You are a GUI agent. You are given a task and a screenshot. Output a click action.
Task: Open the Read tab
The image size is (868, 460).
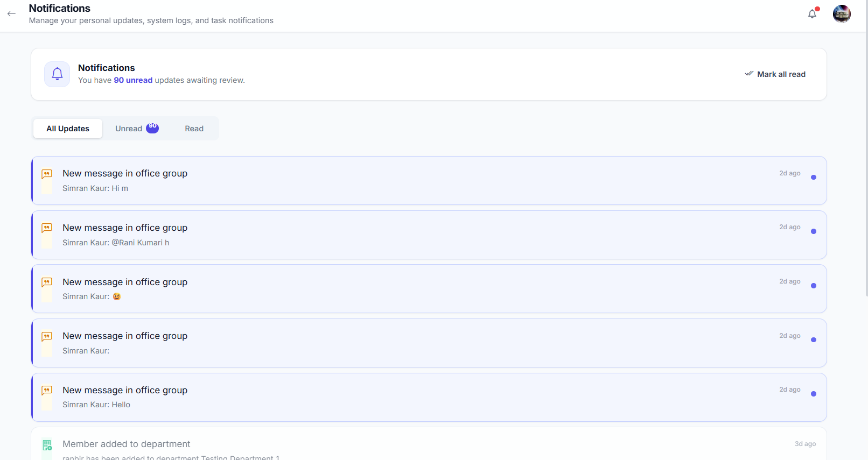[194, 129]
